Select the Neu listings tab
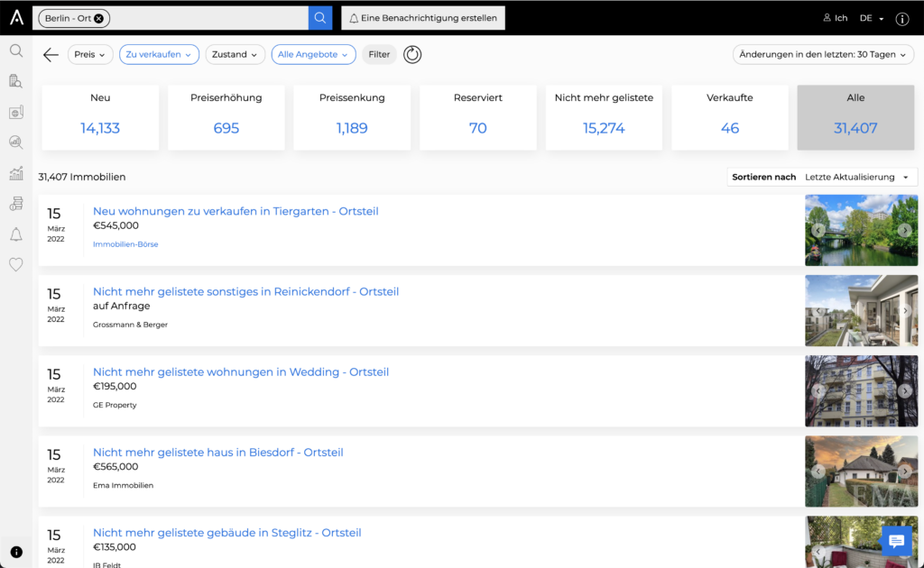This screenshot has height=568, width=924. point(100,117)
